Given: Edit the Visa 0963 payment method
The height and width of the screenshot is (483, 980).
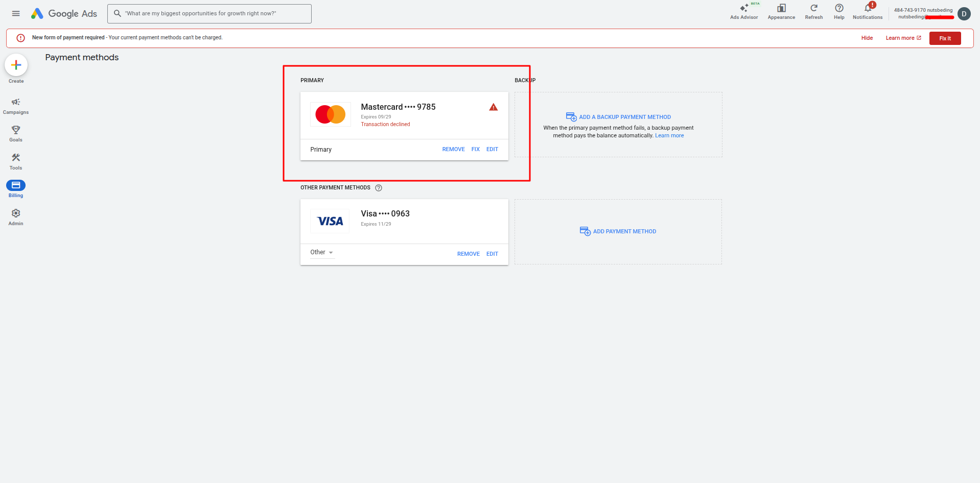Looking at the screenshot, I should coord(492,254).
